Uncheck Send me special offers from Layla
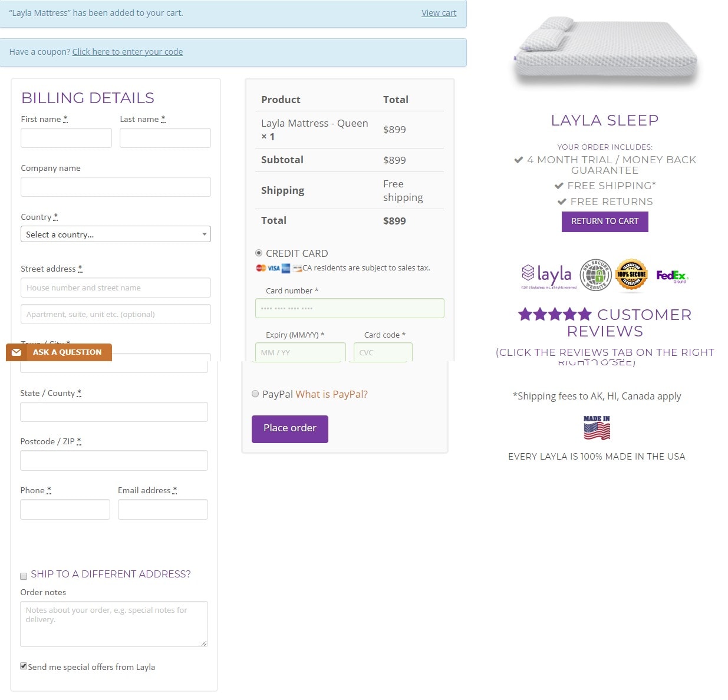The height and width of the screenshot is (700, 728). click(24, 666)
